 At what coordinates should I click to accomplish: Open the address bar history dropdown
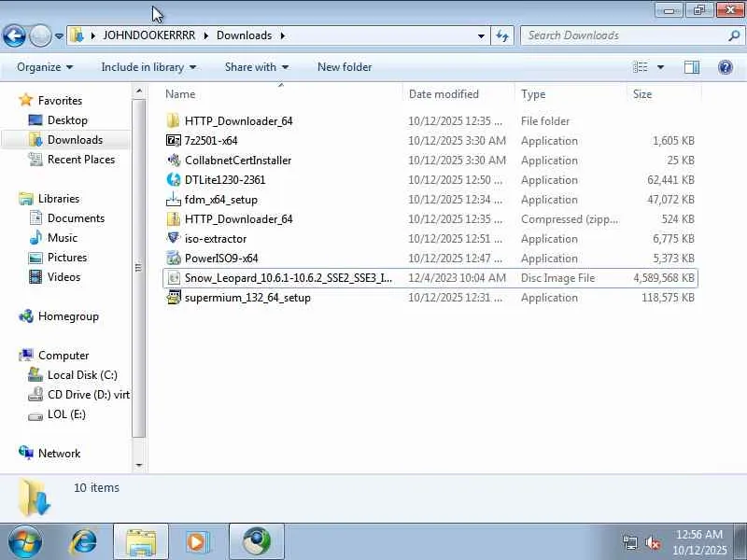pos(481,35)
